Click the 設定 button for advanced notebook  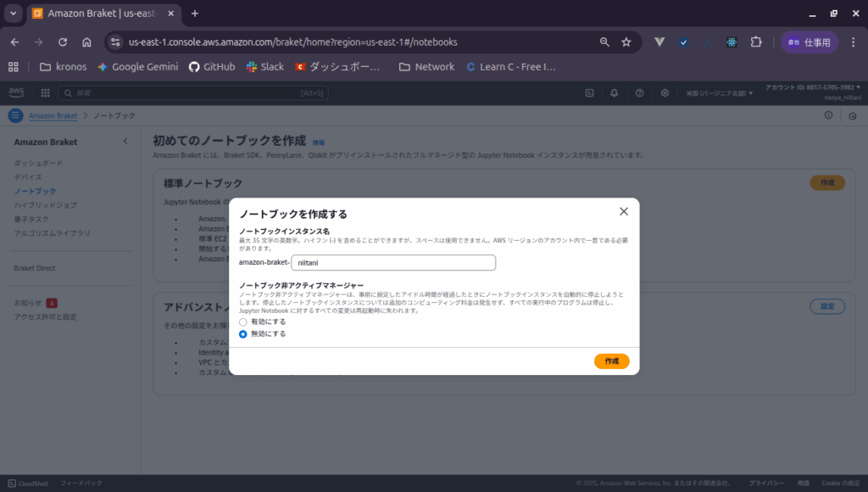827,306
